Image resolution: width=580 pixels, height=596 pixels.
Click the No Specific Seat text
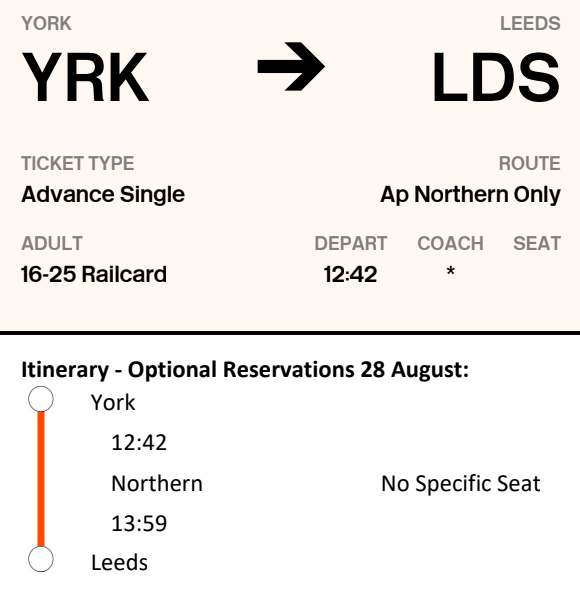point(461,484)
